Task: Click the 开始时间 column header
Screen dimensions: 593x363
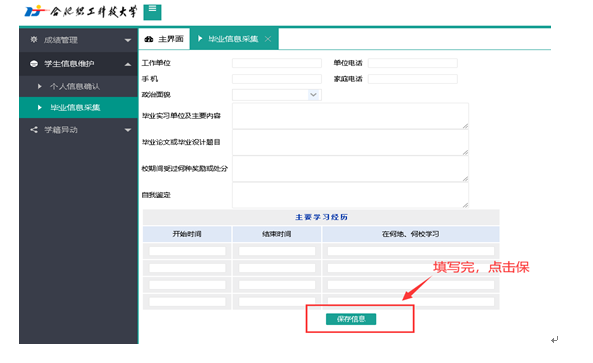Action: click(187, 234)
